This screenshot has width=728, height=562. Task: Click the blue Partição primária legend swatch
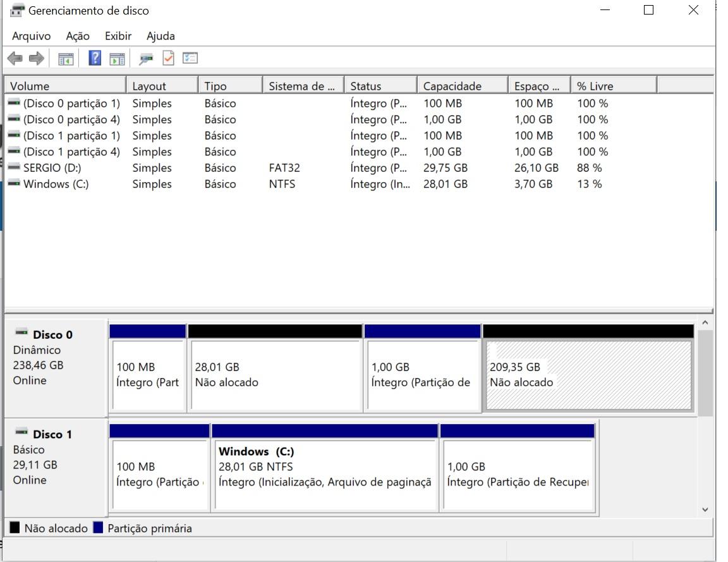click(98, 528)
